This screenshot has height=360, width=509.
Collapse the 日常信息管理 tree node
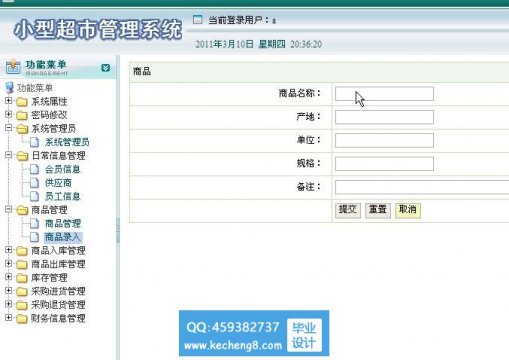click(9, 155)
